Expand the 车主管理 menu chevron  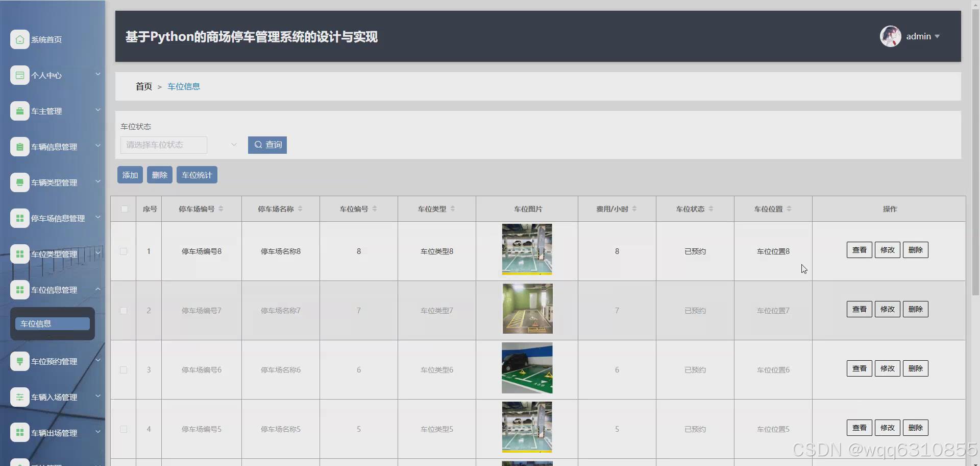pos(97,110)
